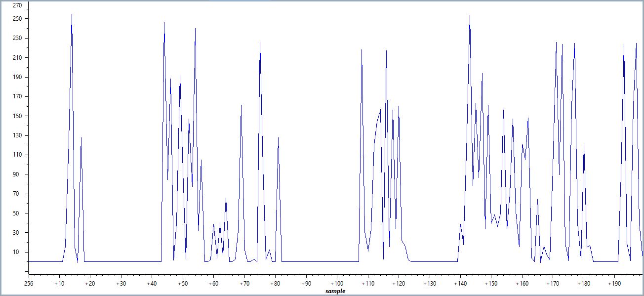Click the '+10' x-axis tick label

tap(59, 284)
